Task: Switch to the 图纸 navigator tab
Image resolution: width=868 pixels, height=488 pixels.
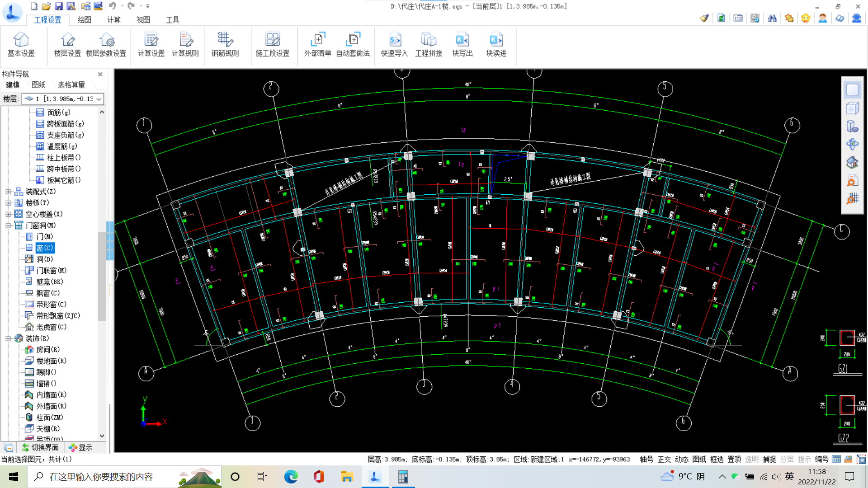Action: pyautogui.click(x=38, y=85)
